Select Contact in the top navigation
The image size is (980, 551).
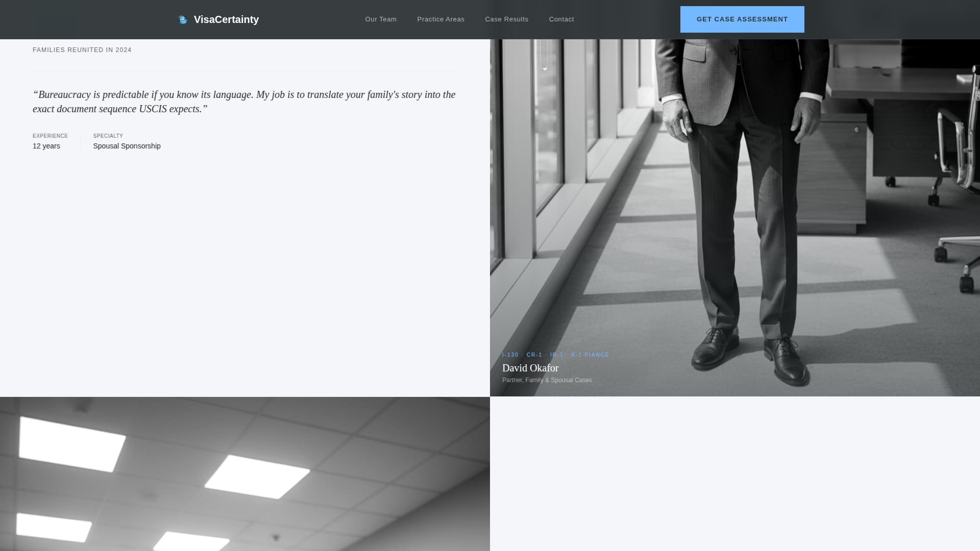click(561, 19)
